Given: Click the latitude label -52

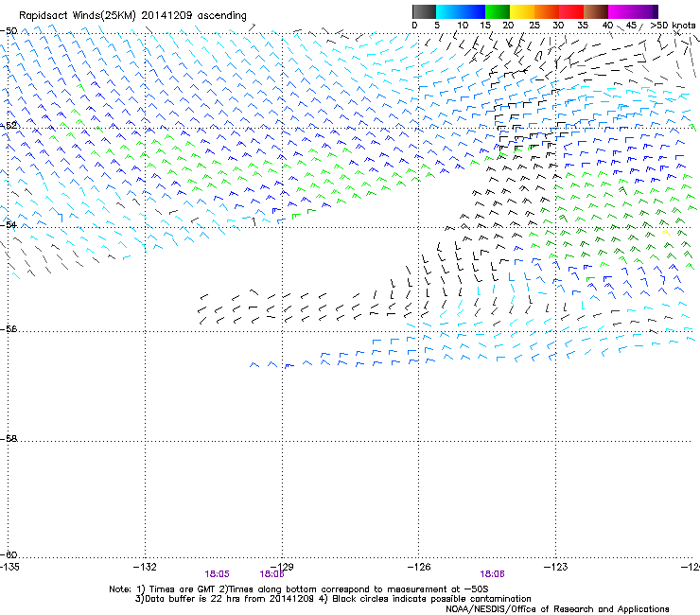Looking at the screenshot, I should tap(9, 125).
